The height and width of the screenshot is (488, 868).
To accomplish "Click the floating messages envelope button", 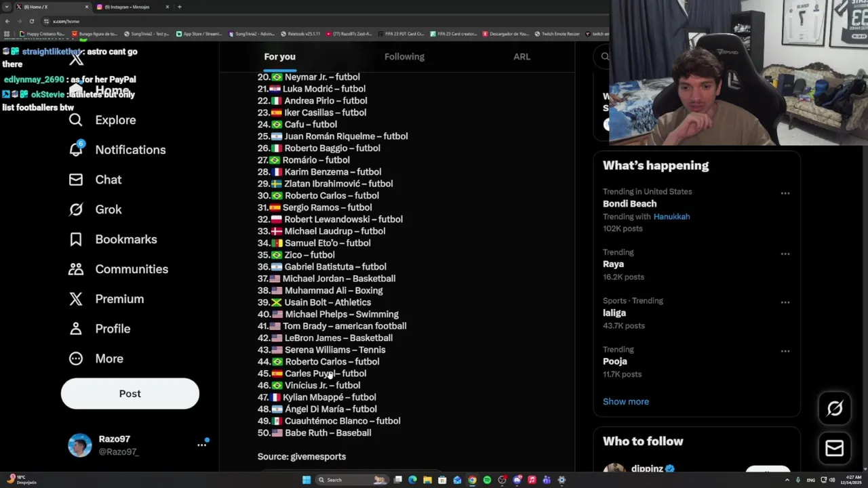I will tap(835, 448).
